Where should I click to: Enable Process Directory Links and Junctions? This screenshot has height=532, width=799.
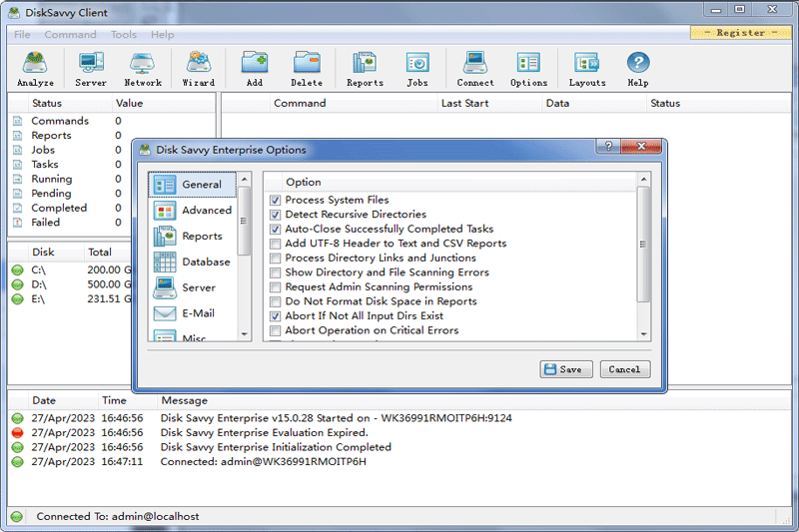click(x=276, y=259)
